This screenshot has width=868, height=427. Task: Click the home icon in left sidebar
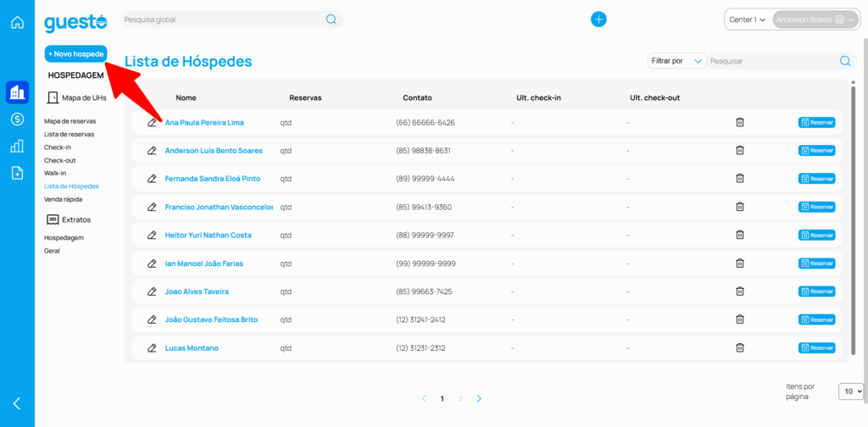pos(17,22)
